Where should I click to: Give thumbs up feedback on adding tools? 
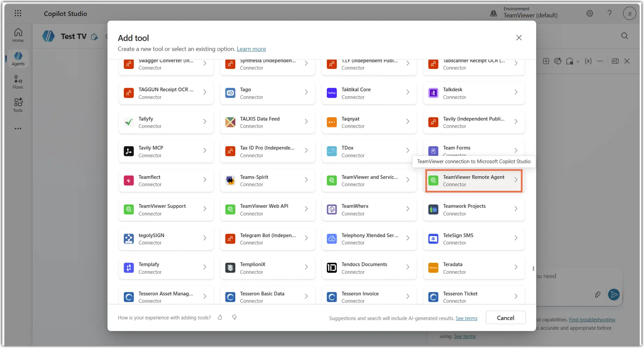220,317
